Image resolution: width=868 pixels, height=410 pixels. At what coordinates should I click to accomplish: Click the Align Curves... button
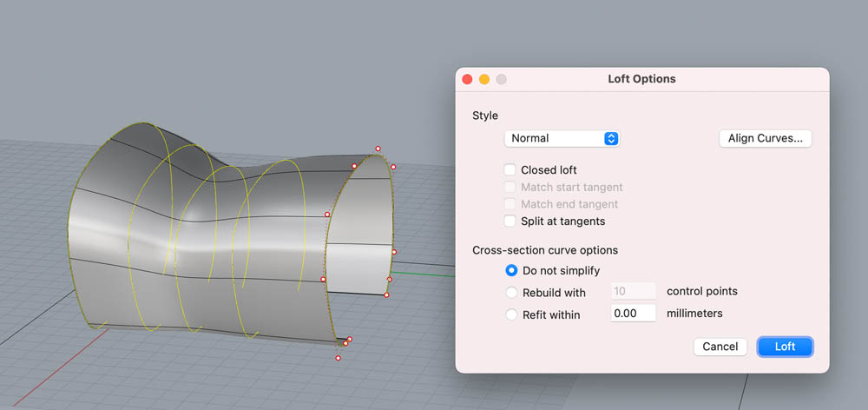pos(765,138)
